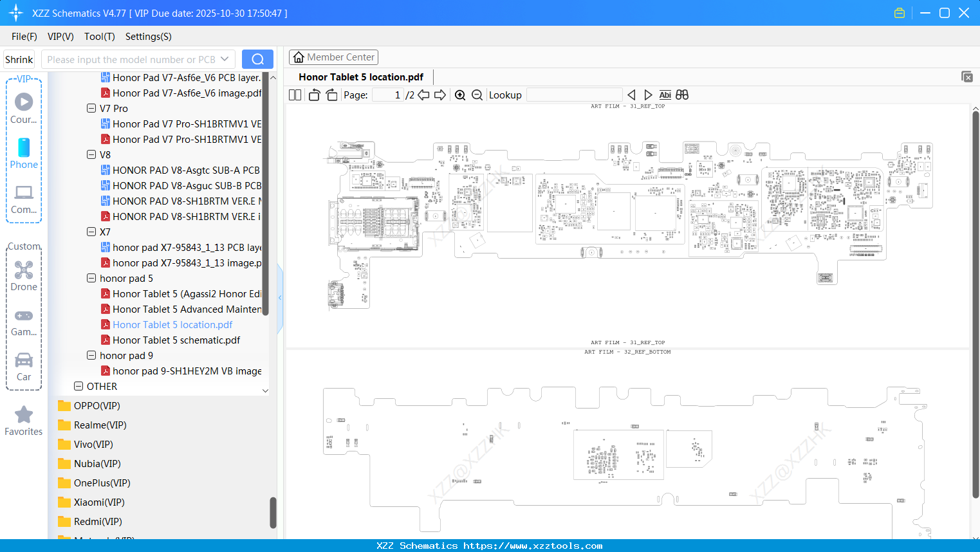The image size is (980, 552).
Task: Rotate page clockwise icon
Action: tap(331, 95)
